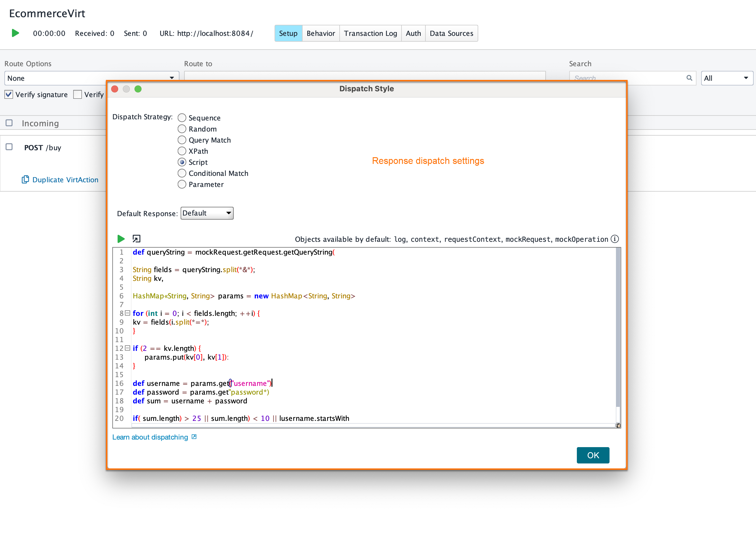Switch to the Behavior tab
The image size is (756, 560).
pyautogui.click(x=320, y=33)
